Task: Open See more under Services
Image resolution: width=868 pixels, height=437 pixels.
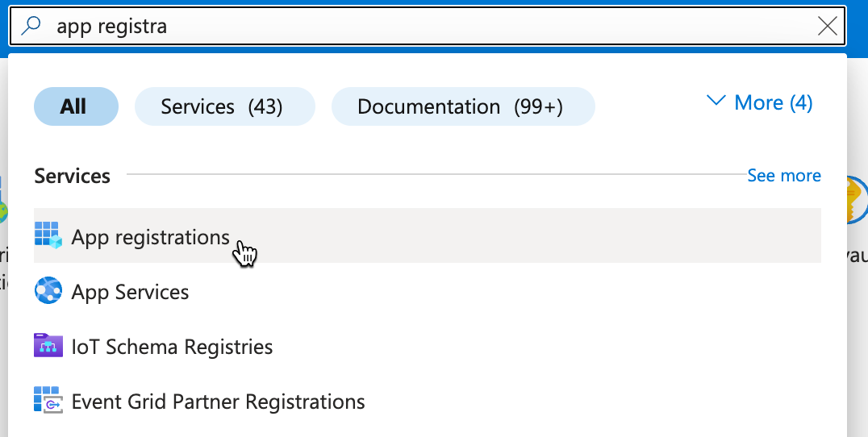Action: [783, 176]
